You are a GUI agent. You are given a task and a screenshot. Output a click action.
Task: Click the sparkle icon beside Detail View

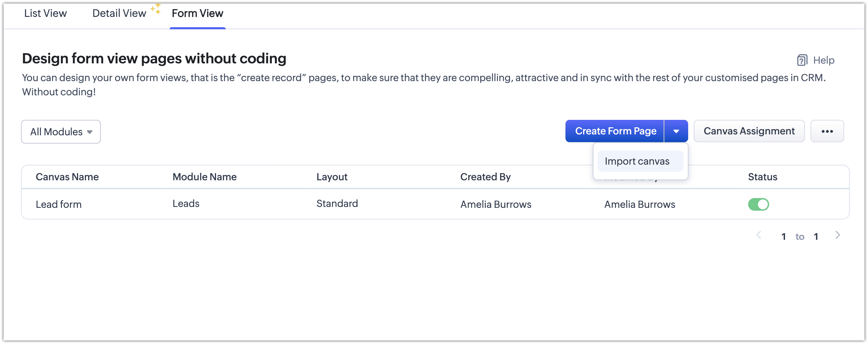point(156,9)
